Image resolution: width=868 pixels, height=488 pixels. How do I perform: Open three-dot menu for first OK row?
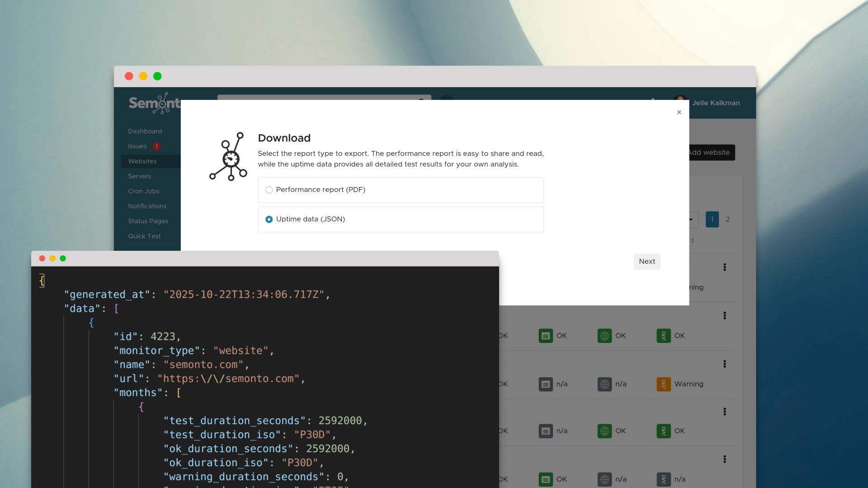pos(724,315)
